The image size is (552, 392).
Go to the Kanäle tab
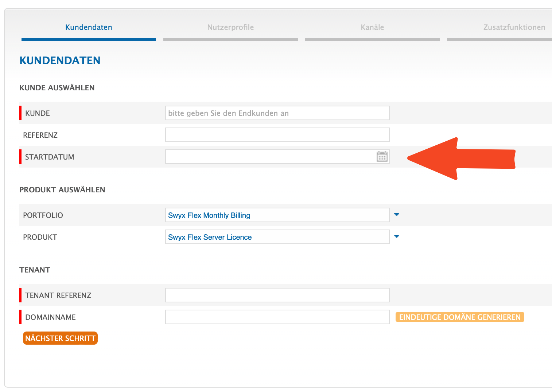pyautogui.click(x=372, y=27)
